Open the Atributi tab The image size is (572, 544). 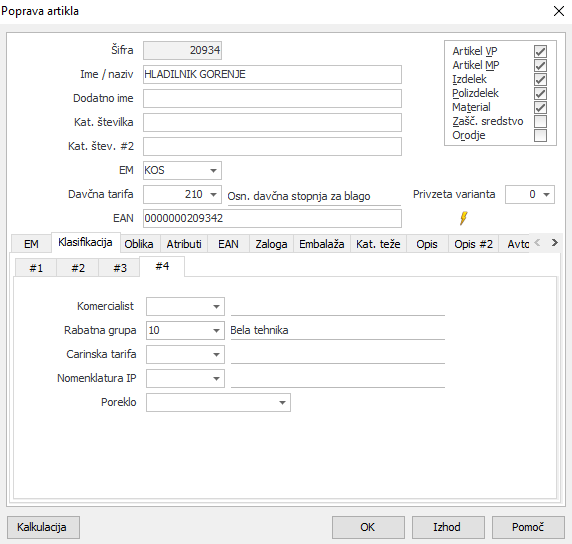pyautogui.click(x=184, y=244)
